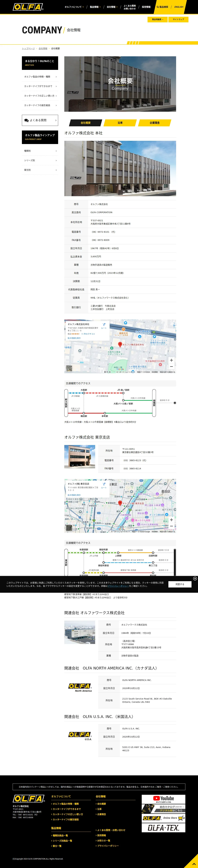198x868 pixels.
Task: Click 地図の誤りを報告する on the Osaka map
Action: [167, 372]
